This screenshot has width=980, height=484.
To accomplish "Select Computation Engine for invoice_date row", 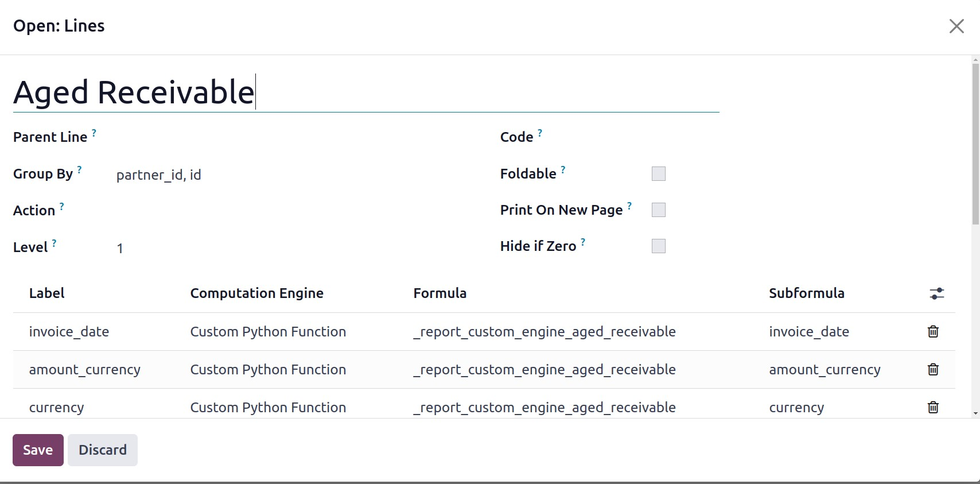I will coord(268,332).
